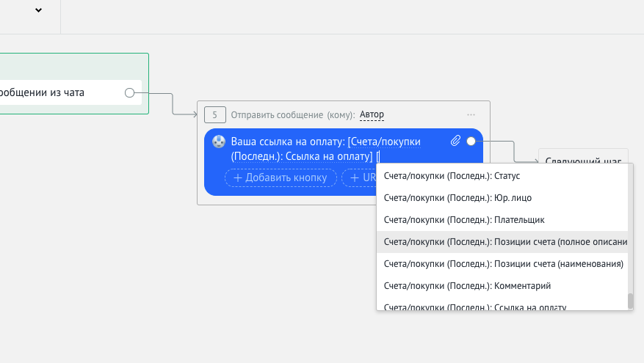This screenshot has width=644, height=363.
Task: Open the three-dots menu of step 5
Action: click(x=471, y=115)
